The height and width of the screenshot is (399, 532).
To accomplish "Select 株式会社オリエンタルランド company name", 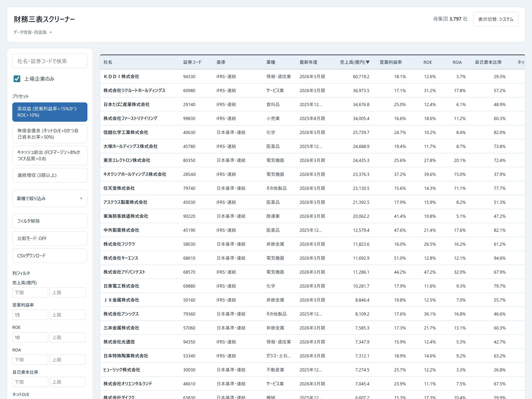I will 128,384.
